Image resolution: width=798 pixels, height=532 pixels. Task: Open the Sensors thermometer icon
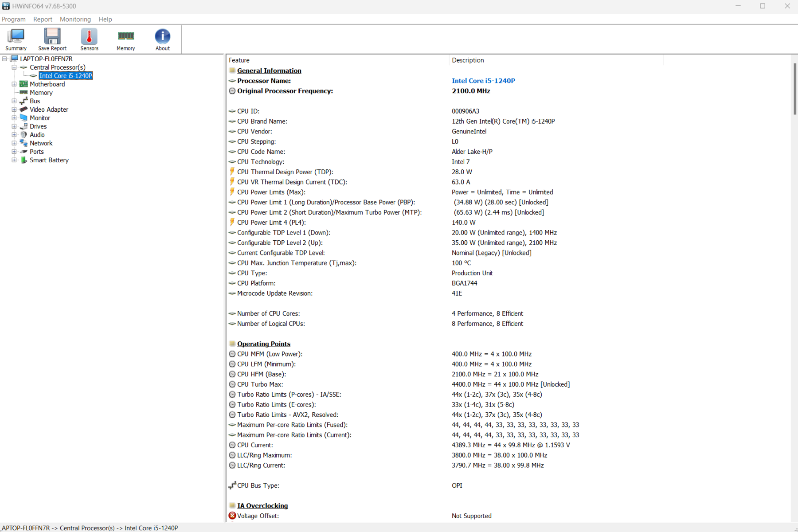pos(89,36)
